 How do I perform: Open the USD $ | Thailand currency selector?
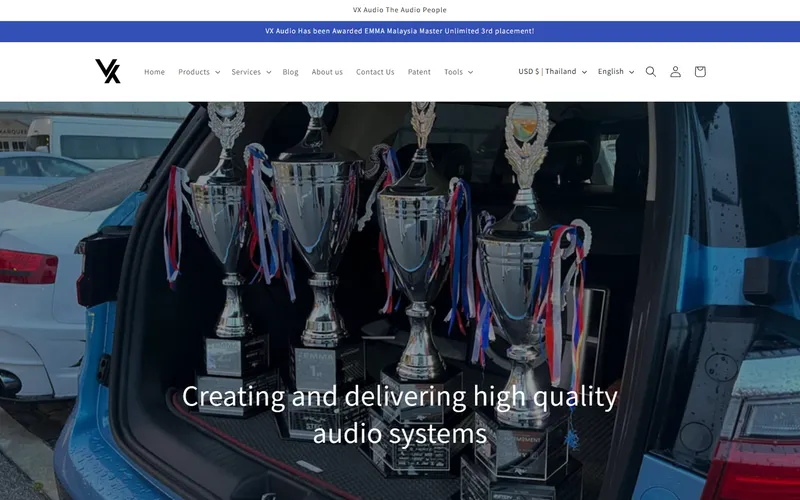pos(553,71)
